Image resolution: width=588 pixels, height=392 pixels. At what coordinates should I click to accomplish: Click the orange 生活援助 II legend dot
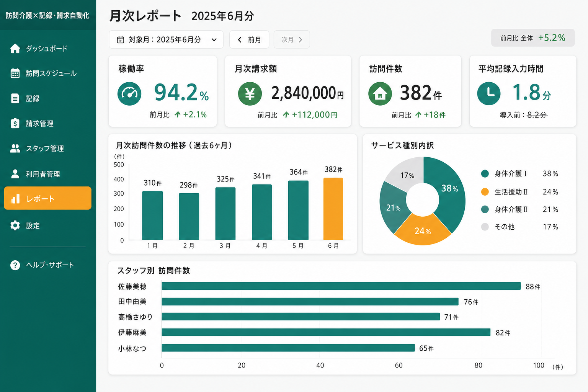coord(485,192)
